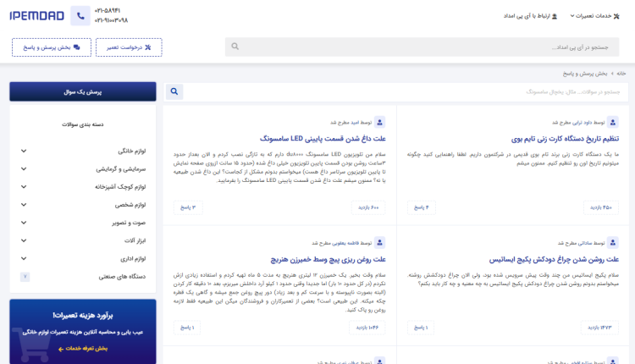Expand the سرمایشی و گرمایشی category

25,168
